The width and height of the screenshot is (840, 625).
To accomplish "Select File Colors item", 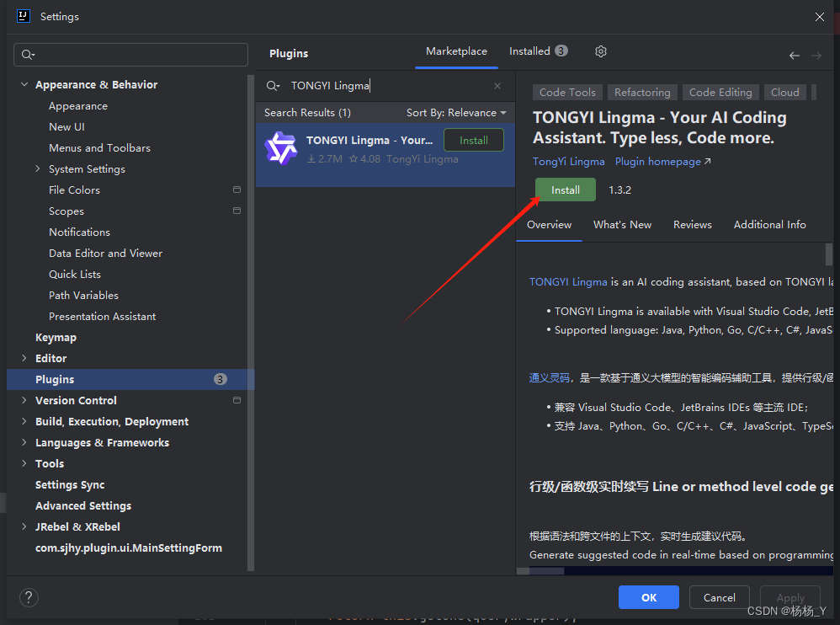I will [x=74, y=190].
